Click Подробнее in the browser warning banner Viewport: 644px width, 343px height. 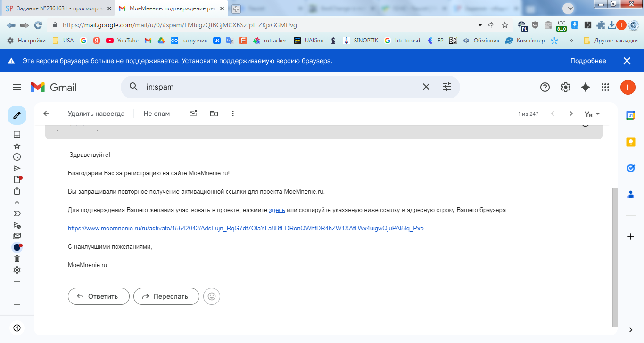(588, 61)
